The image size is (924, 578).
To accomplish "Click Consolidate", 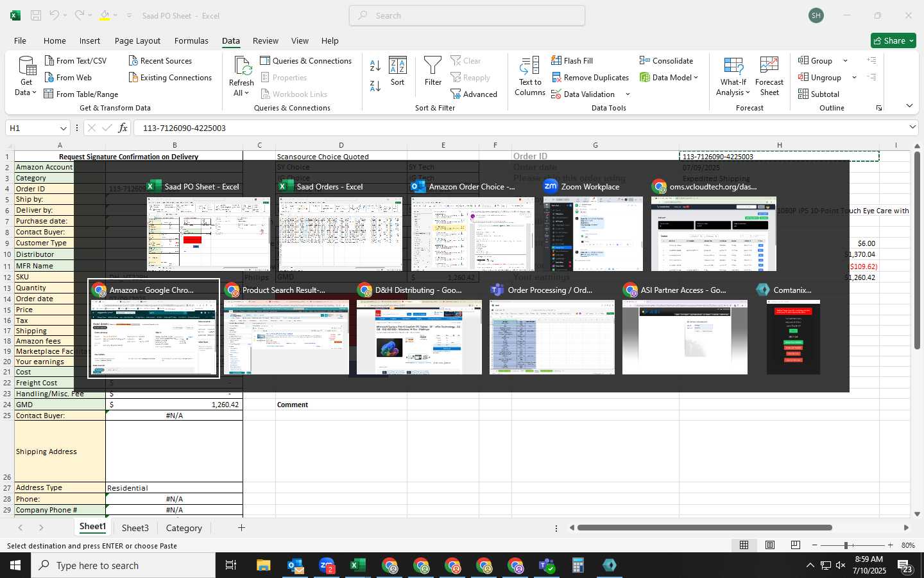I will click(x=666, y=60).
